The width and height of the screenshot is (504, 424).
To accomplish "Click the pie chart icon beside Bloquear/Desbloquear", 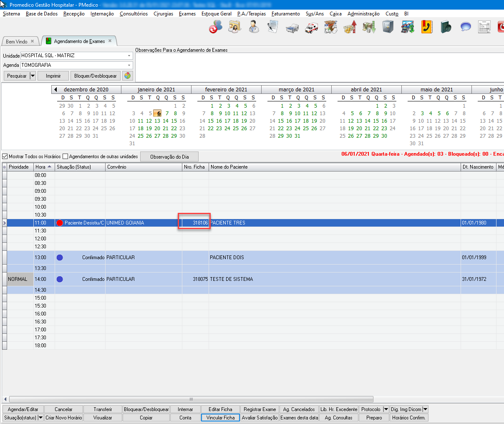I will coord(127,76).
